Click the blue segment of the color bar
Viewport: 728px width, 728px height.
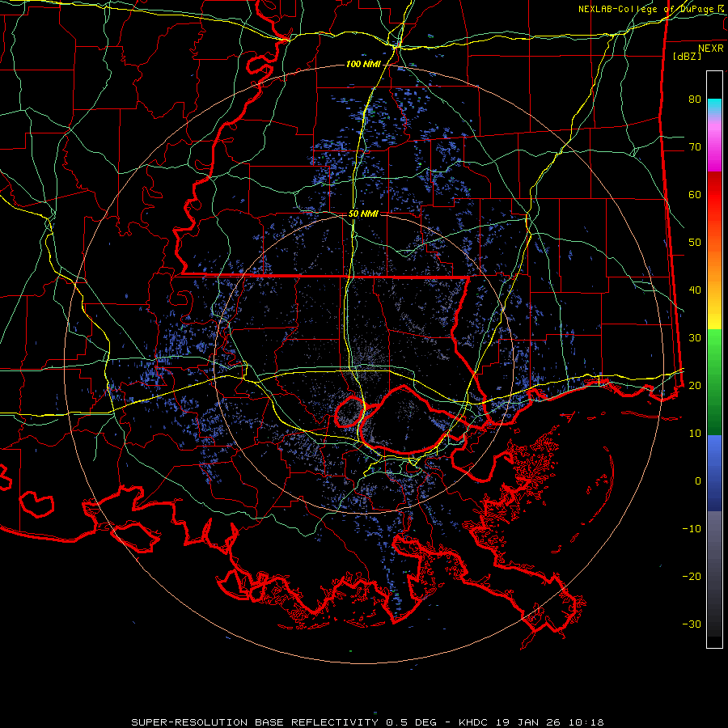point(714,472)
